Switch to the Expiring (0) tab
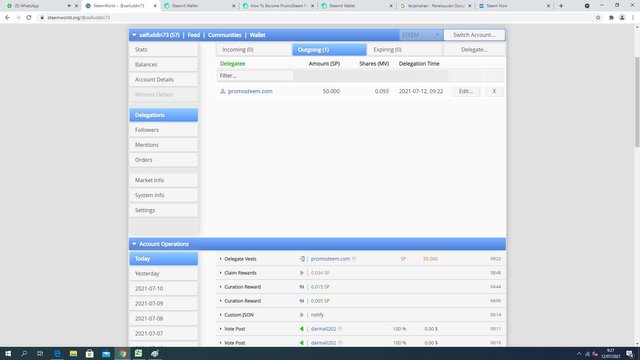The height and width of the screenshot is (360, 640). click(x=404, y=49)
